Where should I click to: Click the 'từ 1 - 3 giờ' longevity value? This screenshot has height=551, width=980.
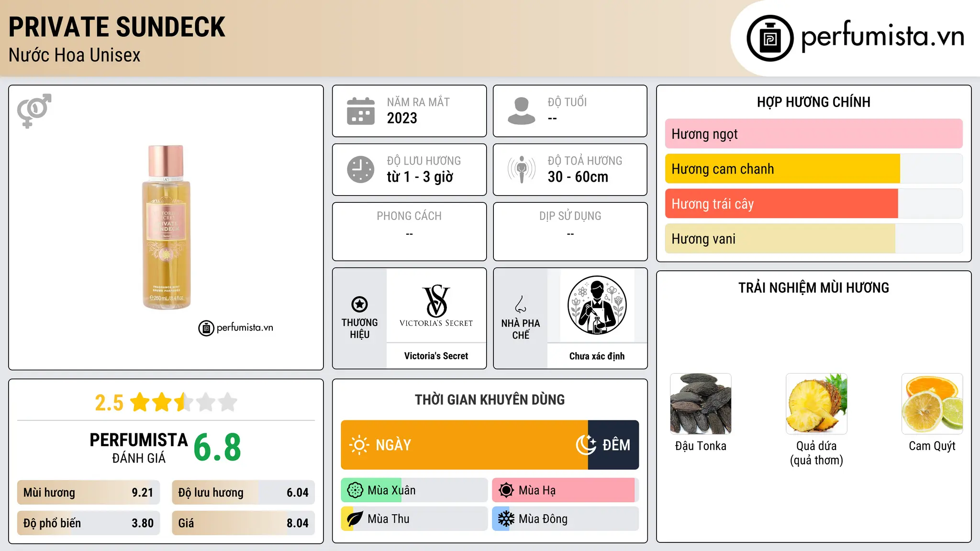point(420,177)
